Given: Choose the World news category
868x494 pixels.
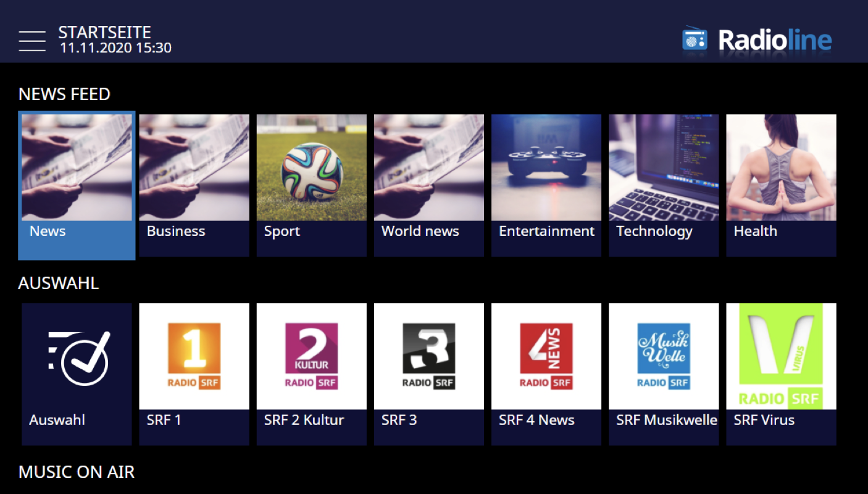Looking at the screenshot, I should [428, 185].
